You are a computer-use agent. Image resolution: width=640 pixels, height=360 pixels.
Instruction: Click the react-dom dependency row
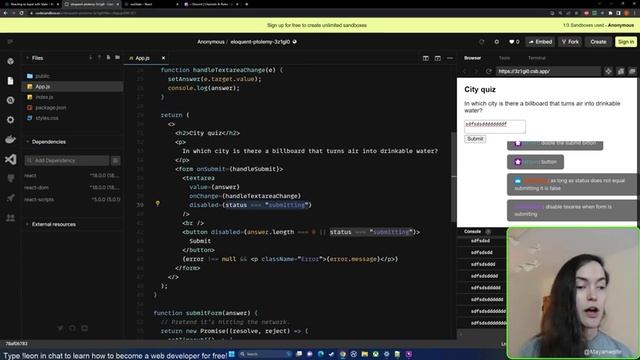(x=72, y=188)
